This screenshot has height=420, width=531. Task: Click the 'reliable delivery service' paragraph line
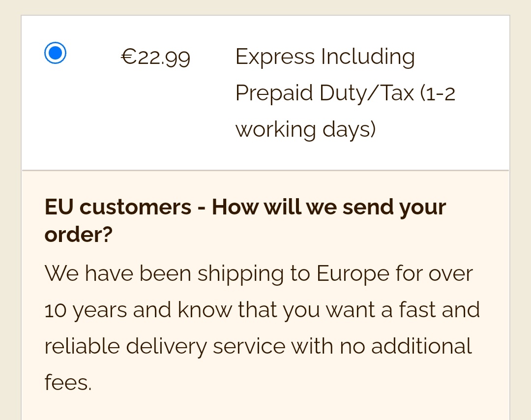coord(258,346)
